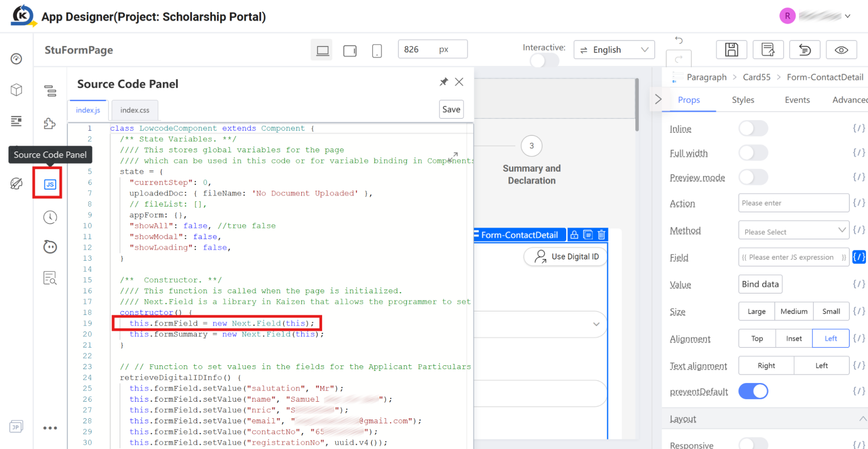Open the component library puzzle icon
The width and height of the screenshot is (868, 449).
point(50,124)
